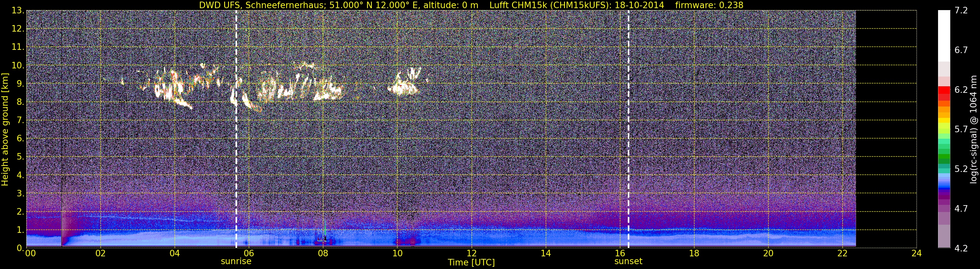Click the '8.' height axis tick label
This screenshot has width=980, height=269.
[20, 102]
